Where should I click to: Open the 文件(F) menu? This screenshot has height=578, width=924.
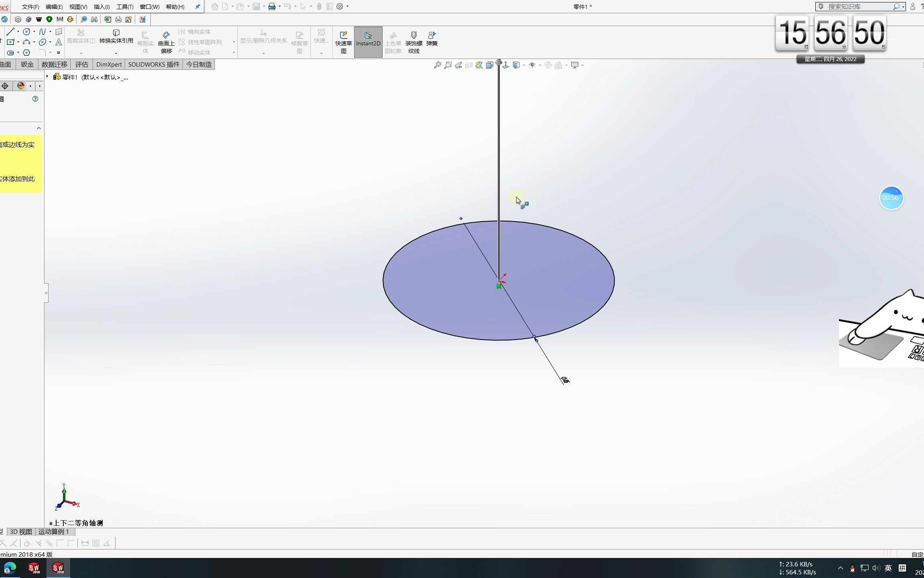click(x=30, y=7)
